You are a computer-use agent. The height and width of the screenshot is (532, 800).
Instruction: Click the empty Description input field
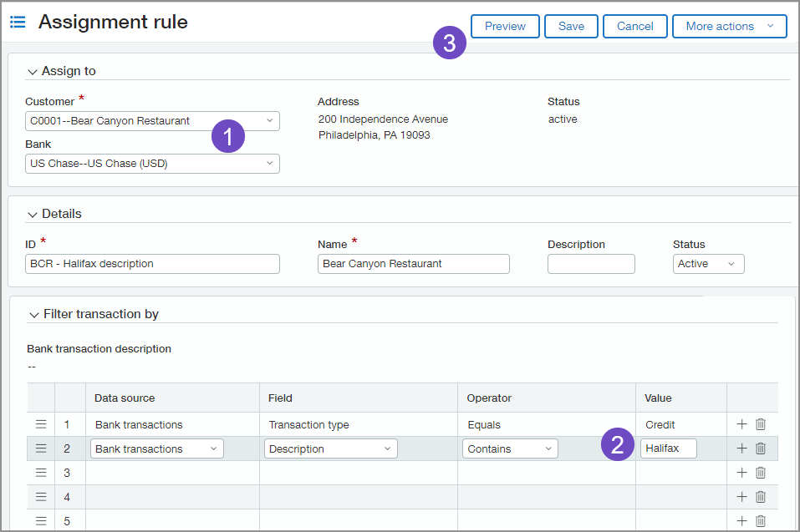coord(591,263)
